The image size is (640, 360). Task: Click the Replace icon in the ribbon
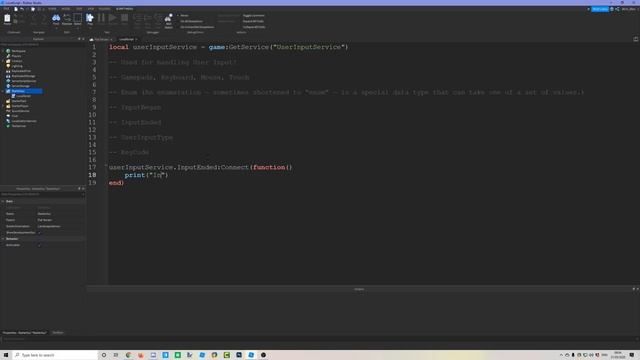point(67,18)
